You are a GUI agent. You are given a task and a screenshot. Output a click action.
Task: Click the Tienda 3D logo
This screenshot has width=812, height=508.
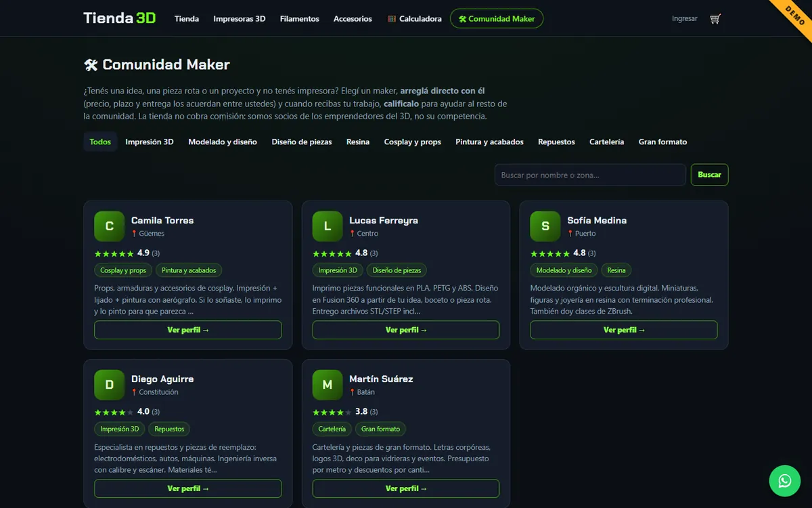(120, 18)
